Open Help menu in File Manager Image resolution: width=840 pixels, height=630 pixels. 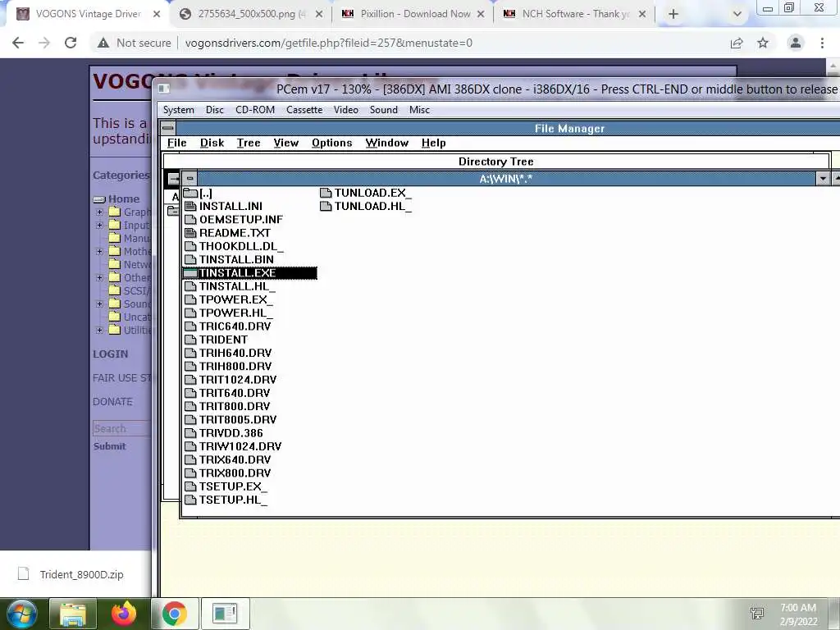[x=433, y=143]
